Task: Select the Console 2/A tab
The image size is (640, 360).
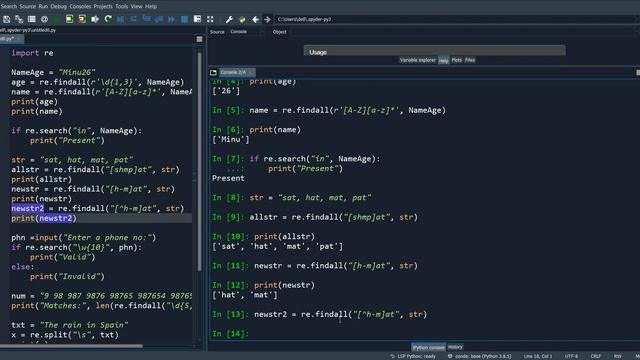Action: pyautogui.click(x=237, y=72)
